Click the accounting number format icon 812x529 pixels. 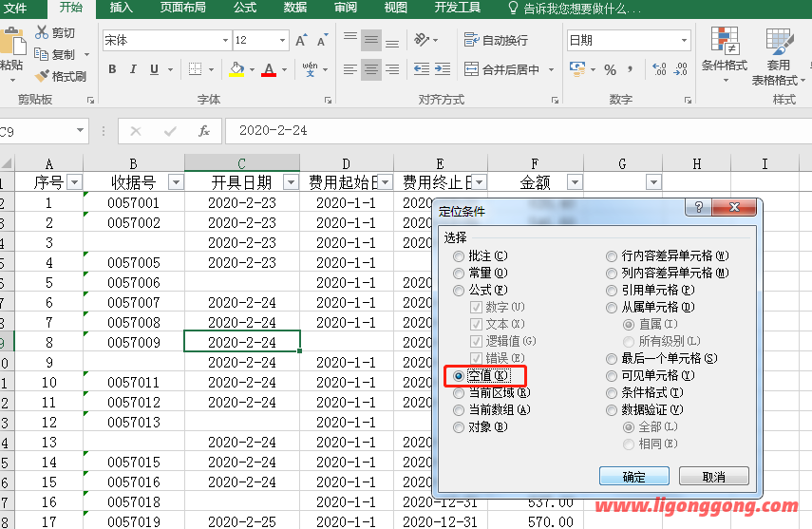(576, 69)
